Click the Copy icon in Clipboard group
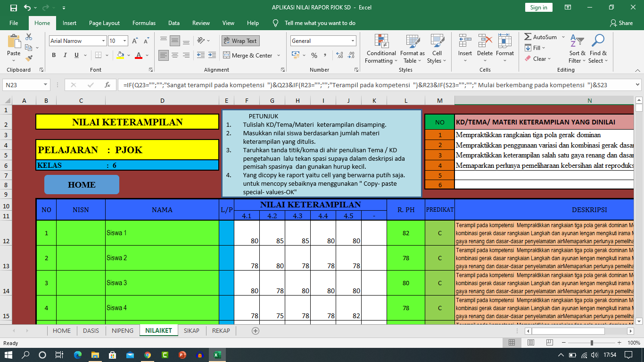This screenshot has height=362, width=644. coord(28,48)
